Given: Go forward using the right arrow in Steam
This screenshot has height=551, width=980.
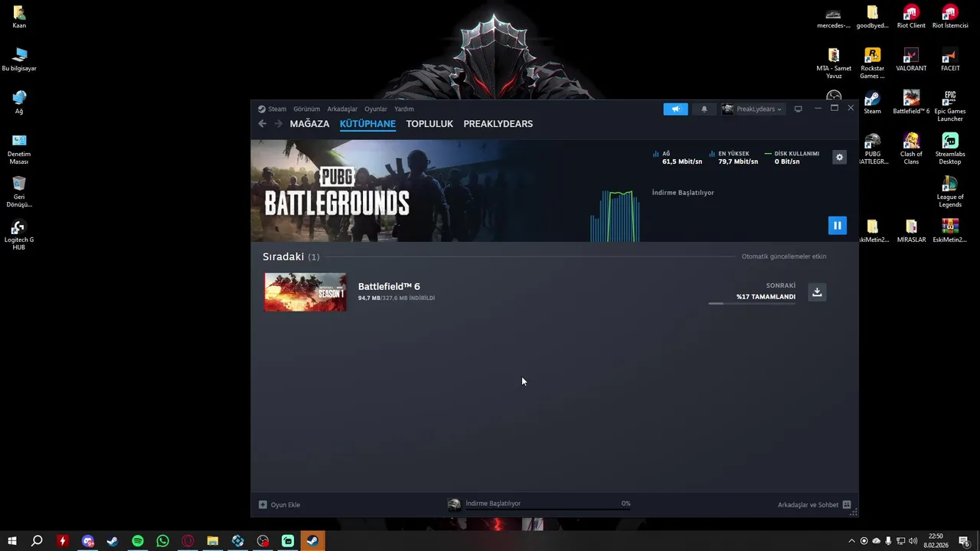Looking at the screenshot, I should pyautogui.click(x=278, y=123).
